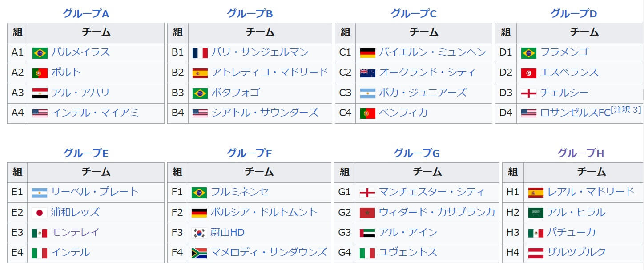Viewport: 644px width, 270px height.
Task: Click the Saudi Arabia flag next to アル・ヒラル
Action: point(535,213)
